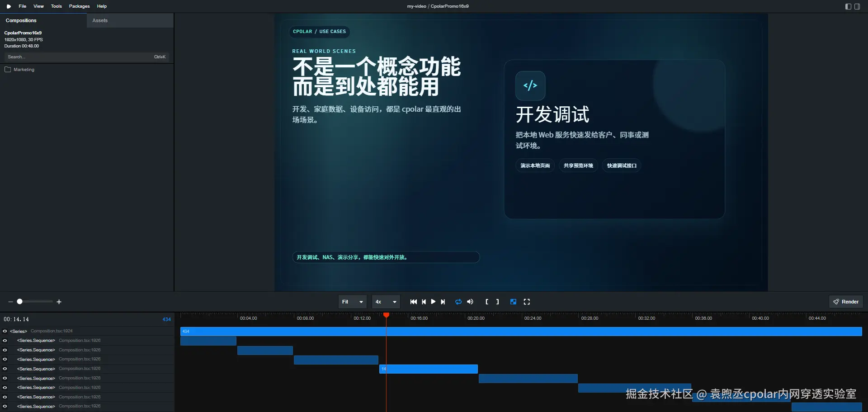Click the blue frame number 434

(167, 319)
